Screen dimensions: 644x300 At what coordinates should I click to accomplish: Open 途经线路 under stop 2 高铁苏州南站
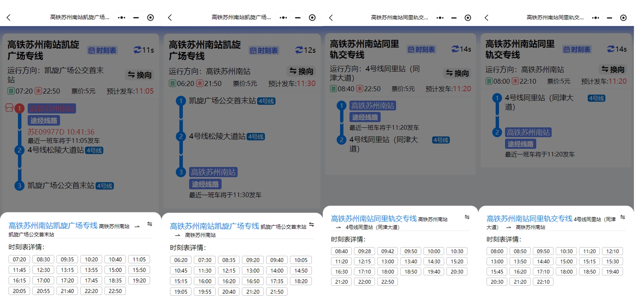(x=521, y=144)
